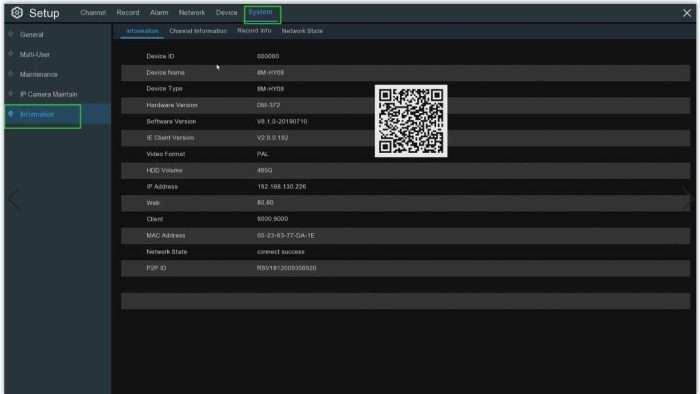Image resolution: width=700 pixels, height=394 pixels.
Task: Switch to the Information sub-tab
Action: tap(142, 31)
